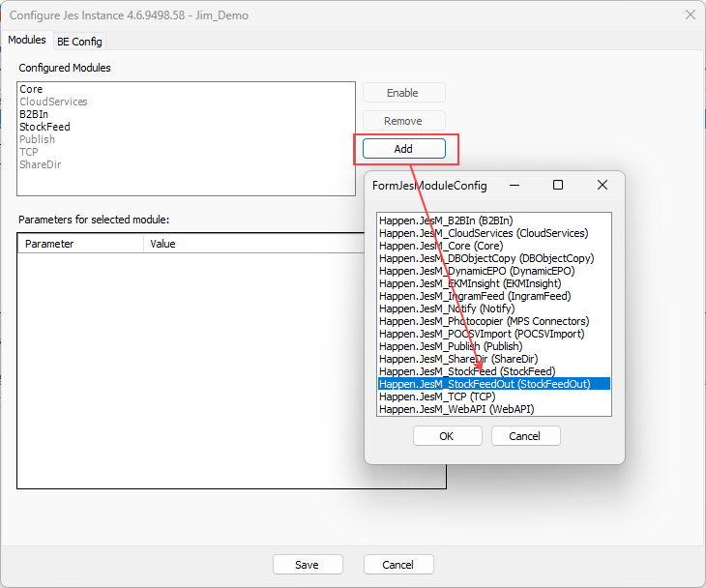Click the Remove module button
This screenshot has width=706, height=588.
pyautogui.click(x=404, y=121)
